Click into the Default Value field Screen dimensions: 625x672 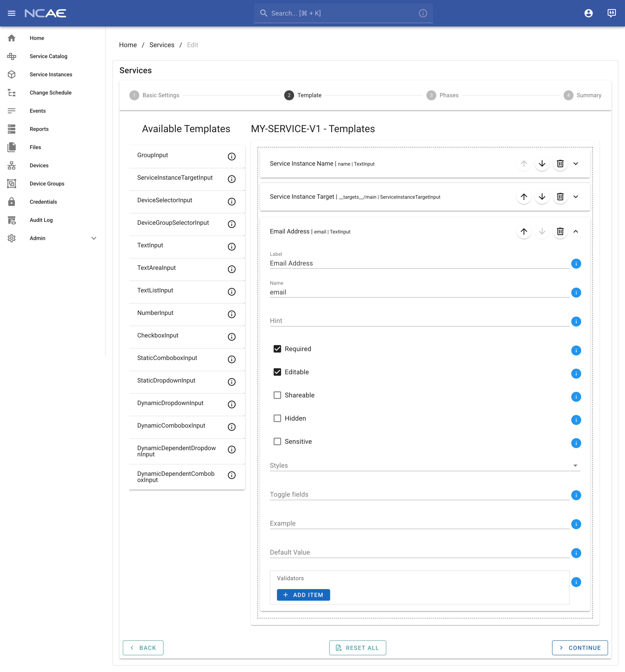[x=419, y=552]
